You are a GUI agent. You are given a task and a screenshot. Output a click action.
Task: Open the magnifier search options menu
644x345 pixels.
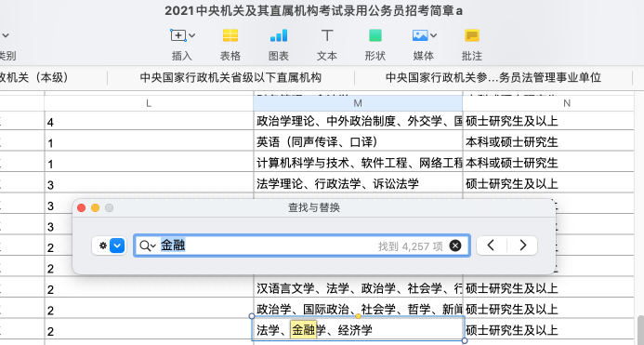[148, 245]
